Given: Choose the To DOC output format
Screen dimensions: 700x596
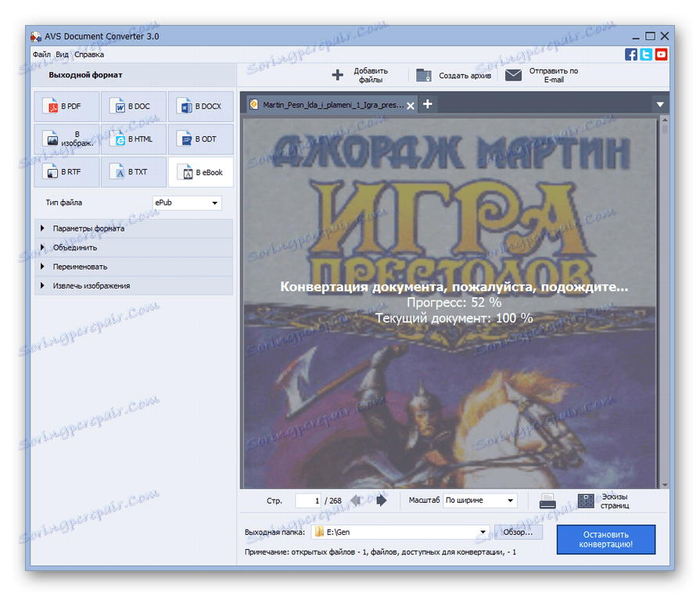Looking at the screenshot, I should (x=134, y=106).
